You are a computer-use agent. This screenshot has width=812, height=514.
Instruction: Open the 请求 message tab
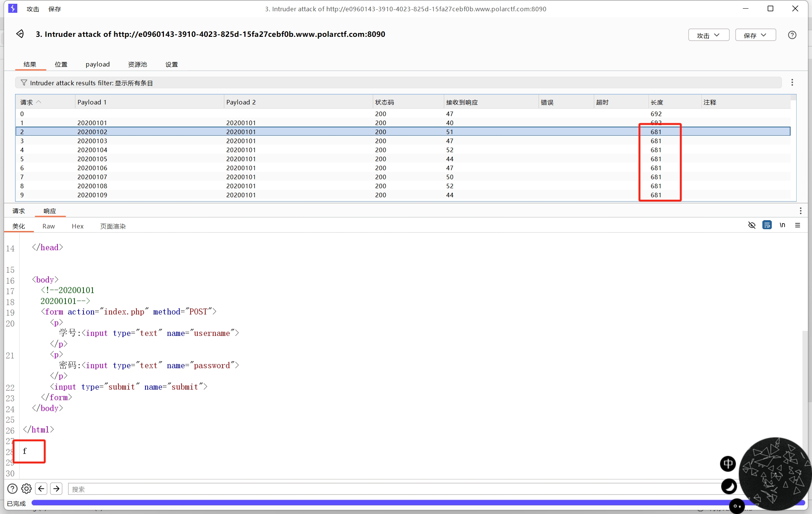(x=19, y=211)
